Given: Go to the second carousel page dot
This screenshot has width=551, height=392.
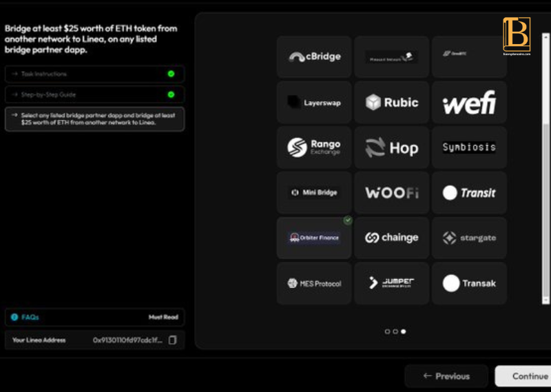Looking at the screenshot, I should tap(395, 331).
